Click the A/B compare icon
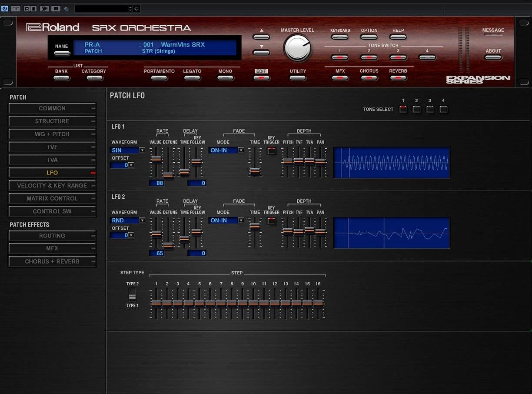The height and width of the screenshot is (394, 532). tap(44, 9)
